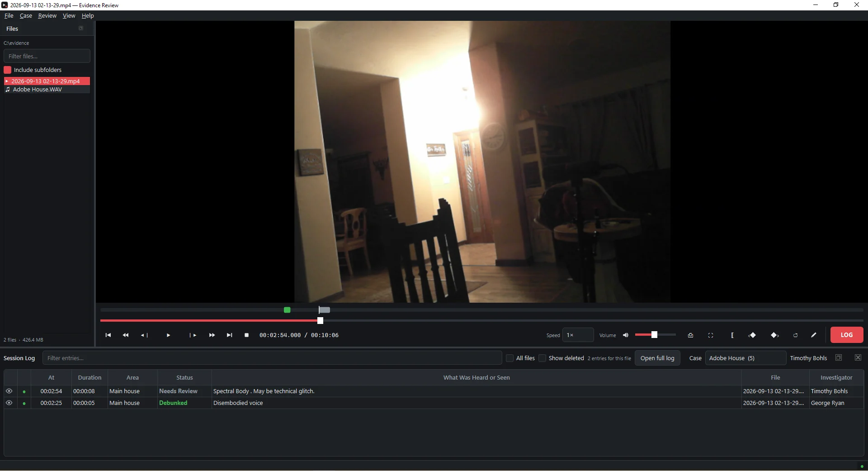868x471 pixels.
Task: Click the fast-forward double-arrow button
Action: (212, 335)
